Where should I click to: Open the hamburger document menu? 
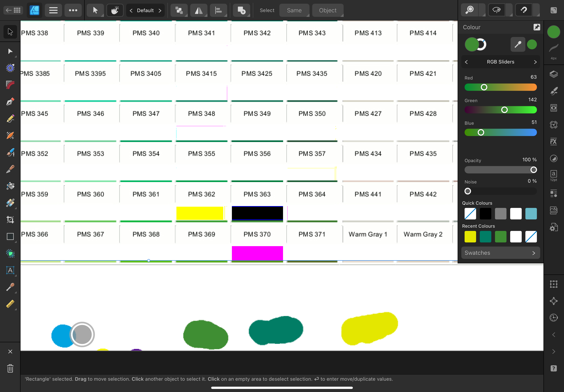53,10
